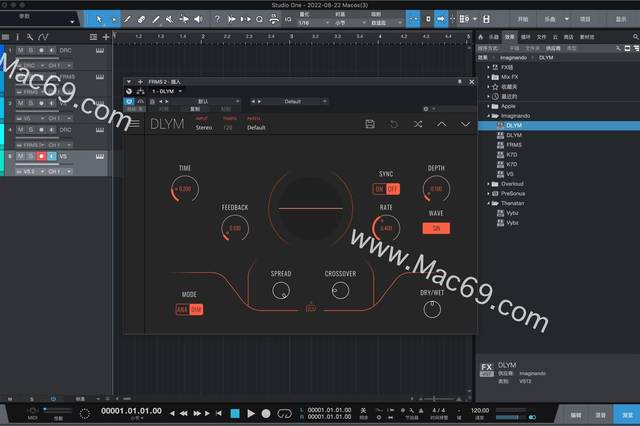Click the stop button in the transport
Viewport: 640px width, 426px height.
point(235,414)
